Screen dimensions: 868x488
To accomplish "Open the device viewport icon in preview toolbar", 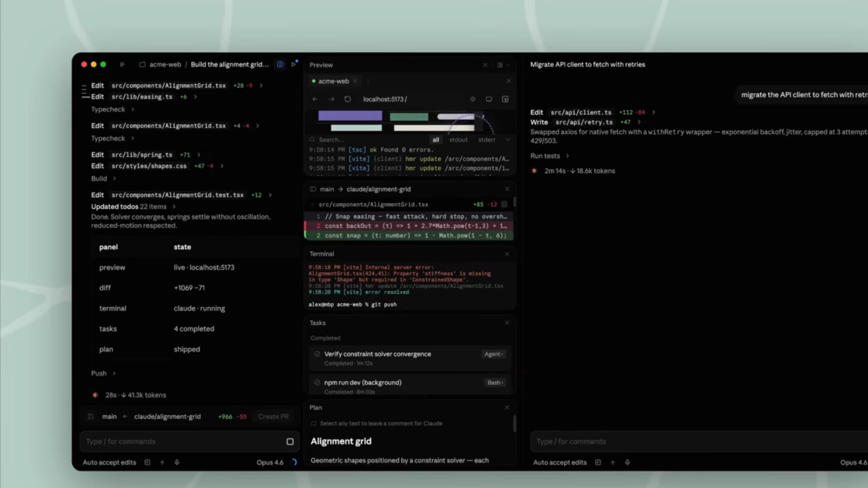I will coord(489,99).
